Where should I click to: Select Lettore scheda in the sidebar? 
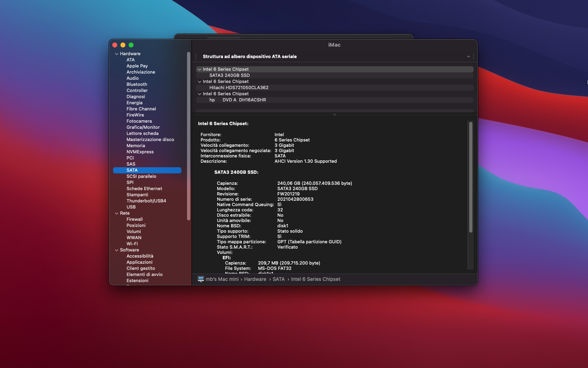coord(142,133)
